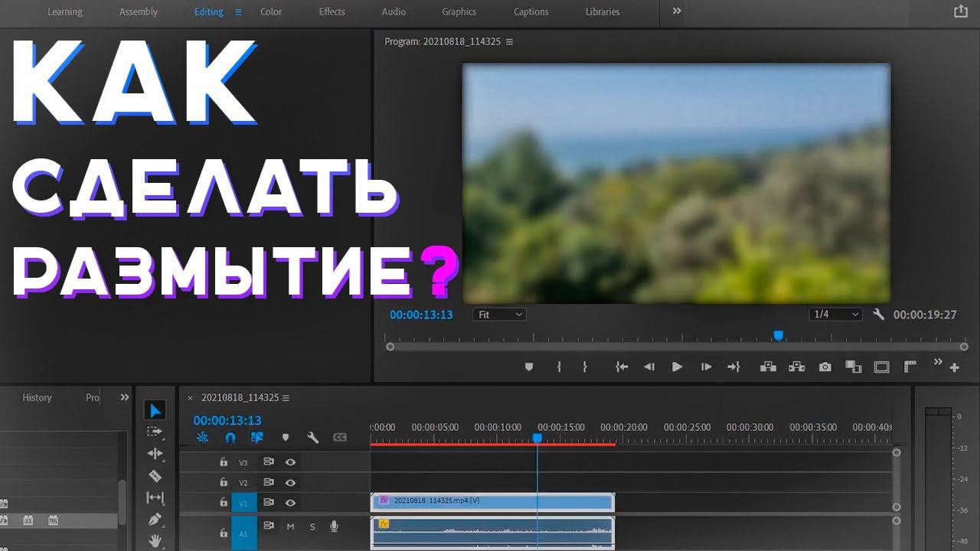Viewport: 980px width, 551px height.
Task: Click the Export Frame camera icon
Action: 825,367
